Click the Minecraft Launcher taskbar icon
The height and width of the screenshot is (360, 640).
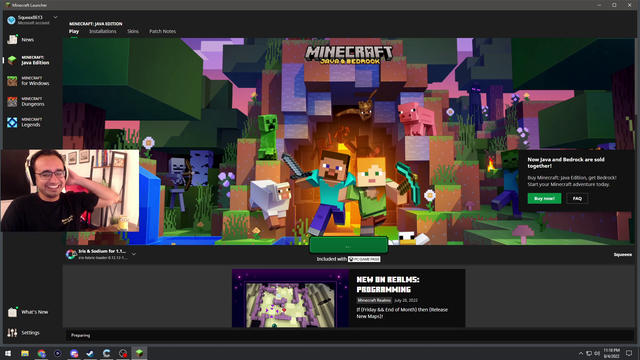click(139, 353)
